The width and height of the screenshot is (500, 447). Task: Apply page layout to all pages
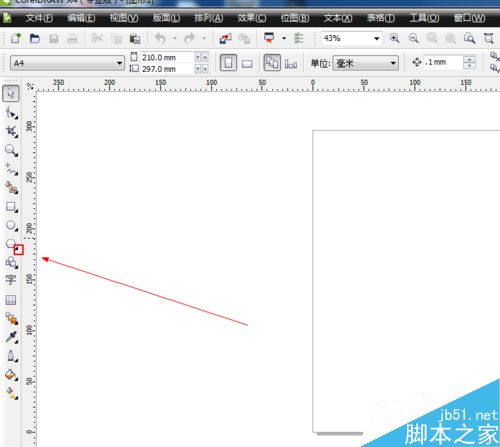(x=272, y=63)
